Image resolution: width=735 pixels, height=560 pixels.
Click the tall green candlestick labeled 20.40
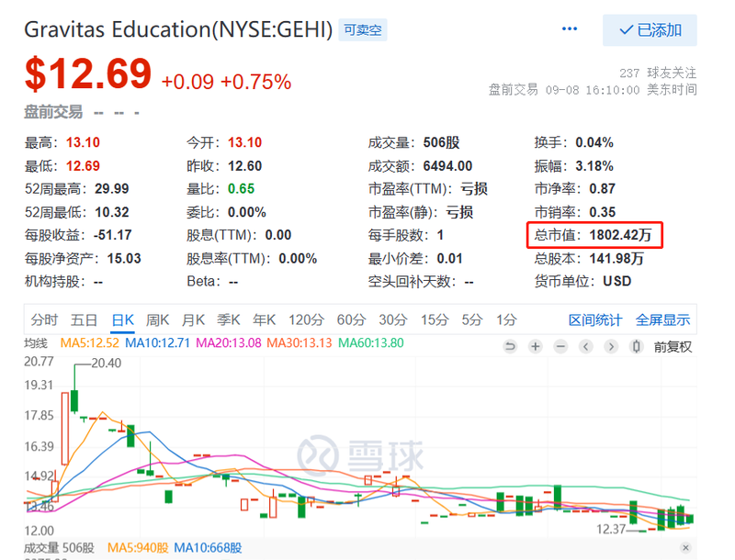point(73,402)
